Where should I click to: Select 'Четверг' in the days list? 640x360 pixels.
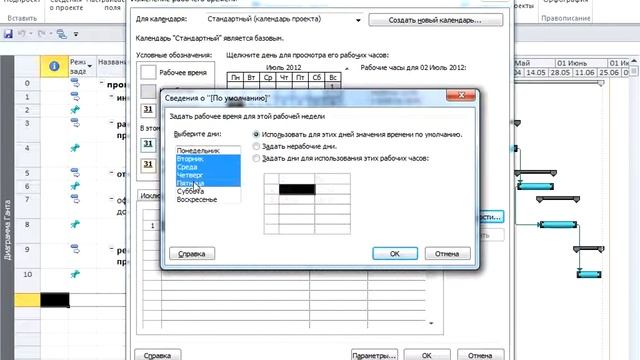pos(208,175)
